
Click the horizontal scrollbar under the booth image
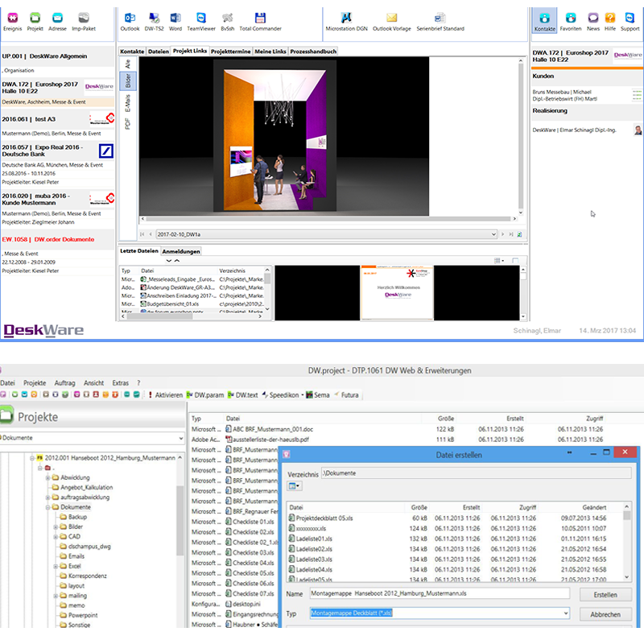coord(328,219)
